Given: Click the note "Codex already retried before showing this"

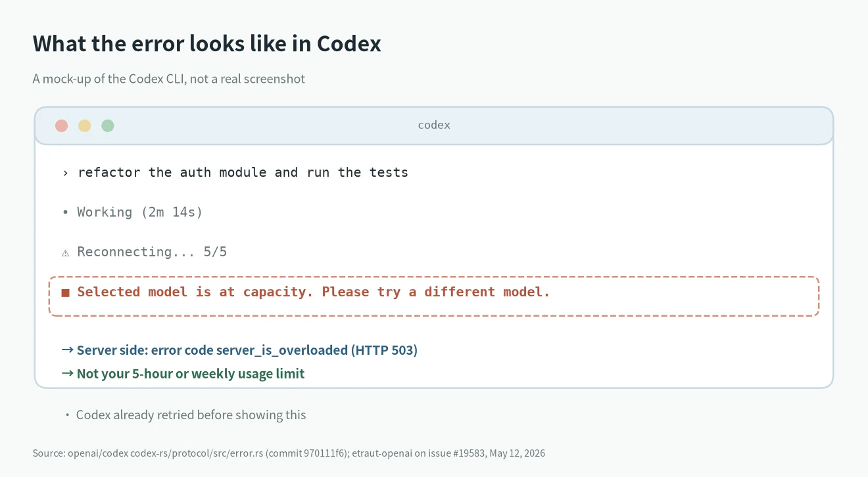Looking at the screenshot, I should (x=191, y=415).
